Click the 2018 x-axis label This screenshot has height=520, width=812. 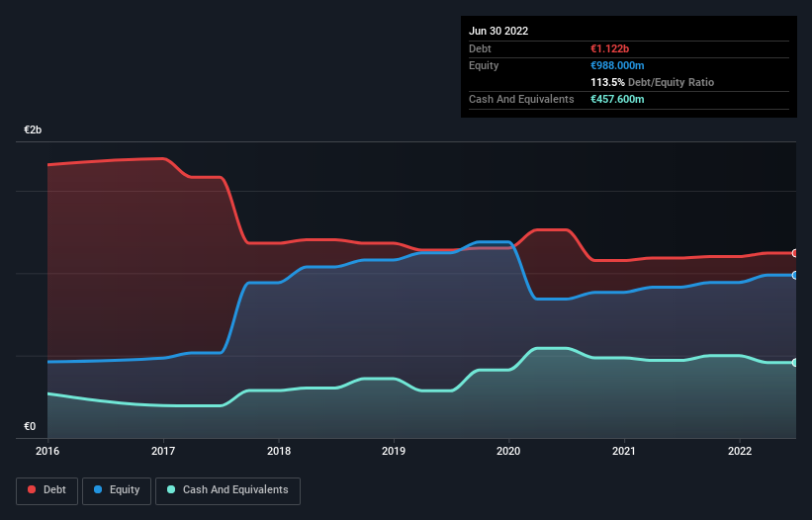pyautogui.click(x=279, y=451)
